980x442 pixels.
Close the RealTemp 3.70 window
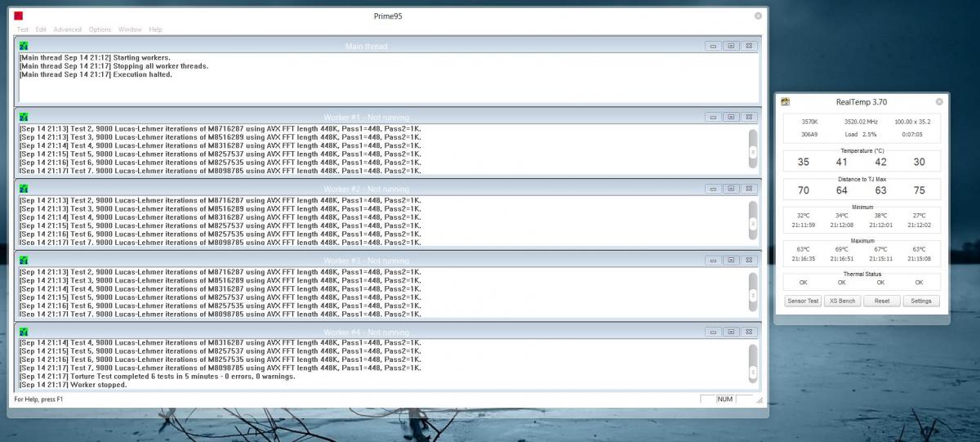click(x=939, y=102)
